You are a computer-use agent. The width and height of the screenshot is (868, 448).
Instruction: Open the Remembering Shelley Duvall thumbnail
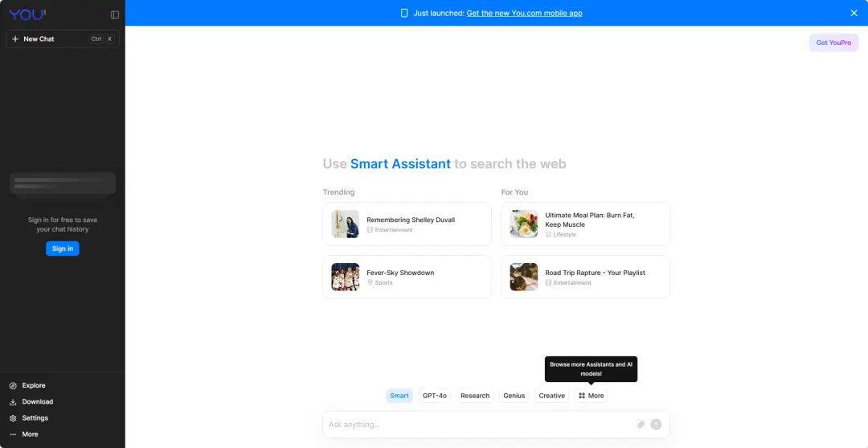click(x=346, y=224)
